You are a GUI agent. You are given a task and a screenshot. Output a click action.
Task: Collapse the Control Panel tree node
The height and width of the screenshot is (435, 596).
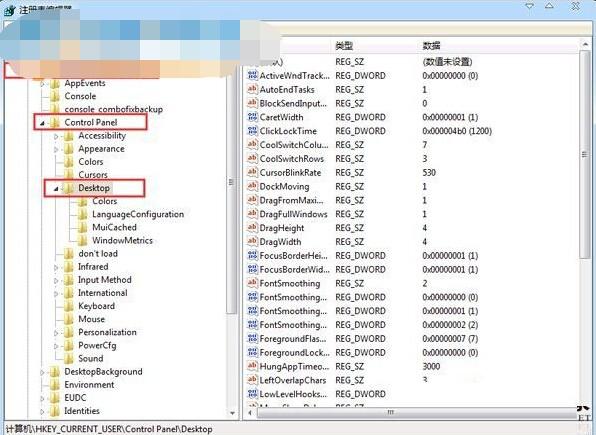coord(43,123)
